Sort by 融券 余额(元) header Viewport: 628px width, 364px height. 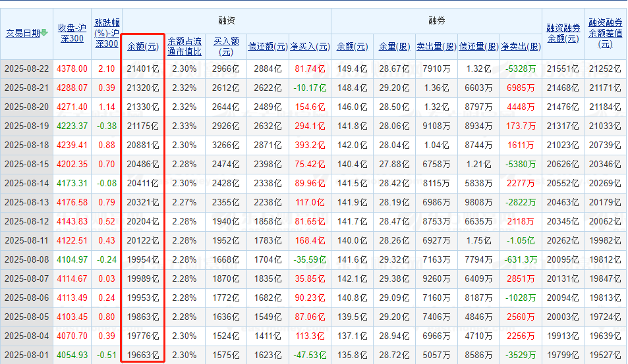pos(353,46)
